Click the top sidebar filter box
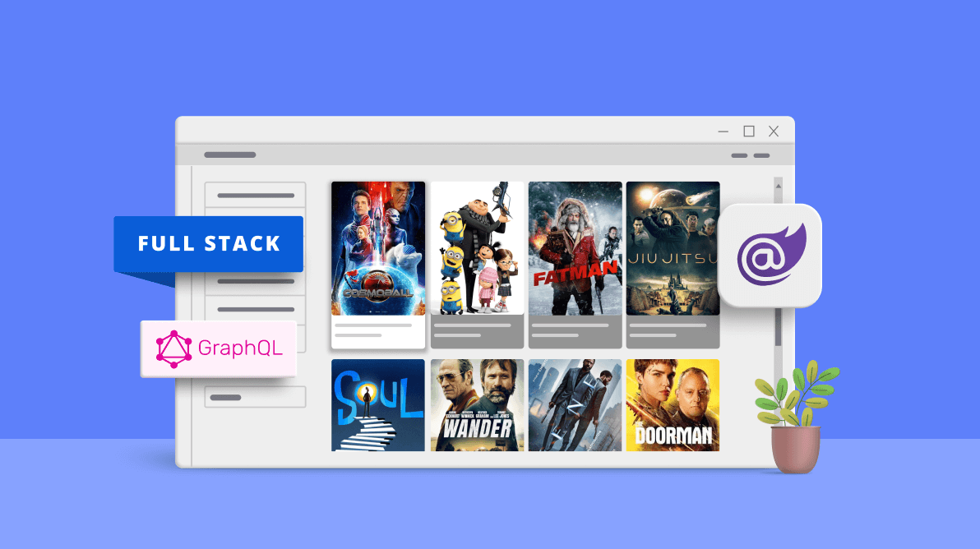The height and width of the screenshot is (549, 980). (x=256, y=196)
